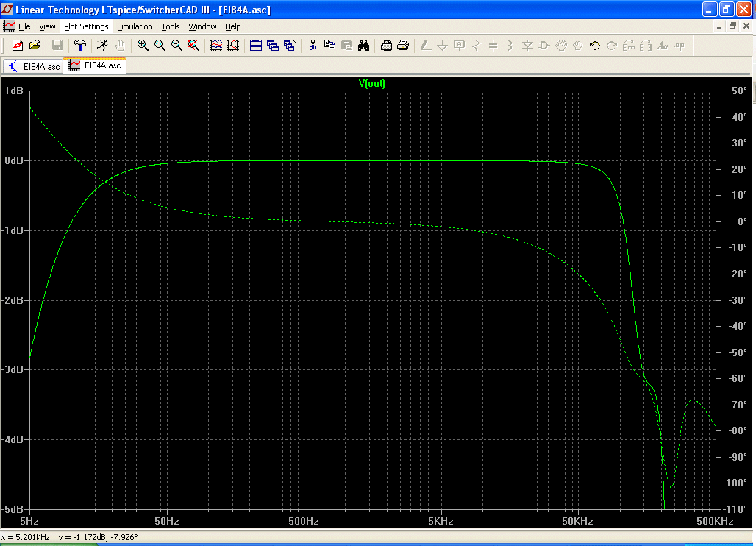Click the grayed-out Save icon
This screenshot has width=756, height=546.
(x=57, y=46)
